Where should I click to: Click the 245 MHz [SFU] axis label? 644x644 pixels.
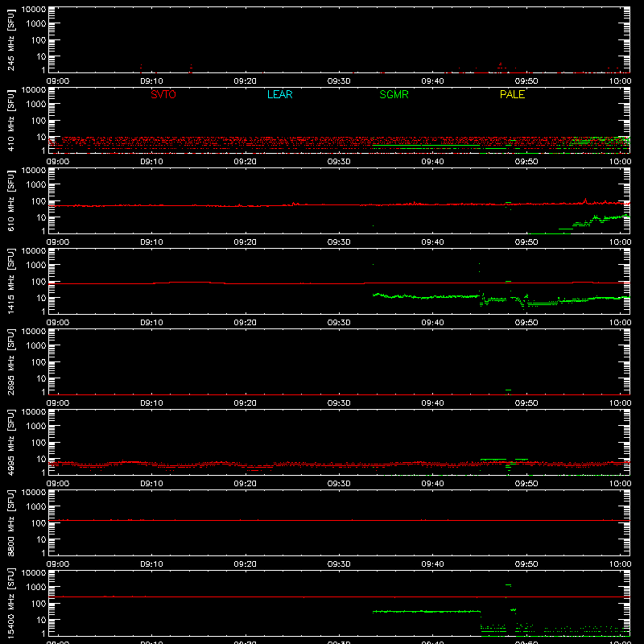tap(11, 40)
